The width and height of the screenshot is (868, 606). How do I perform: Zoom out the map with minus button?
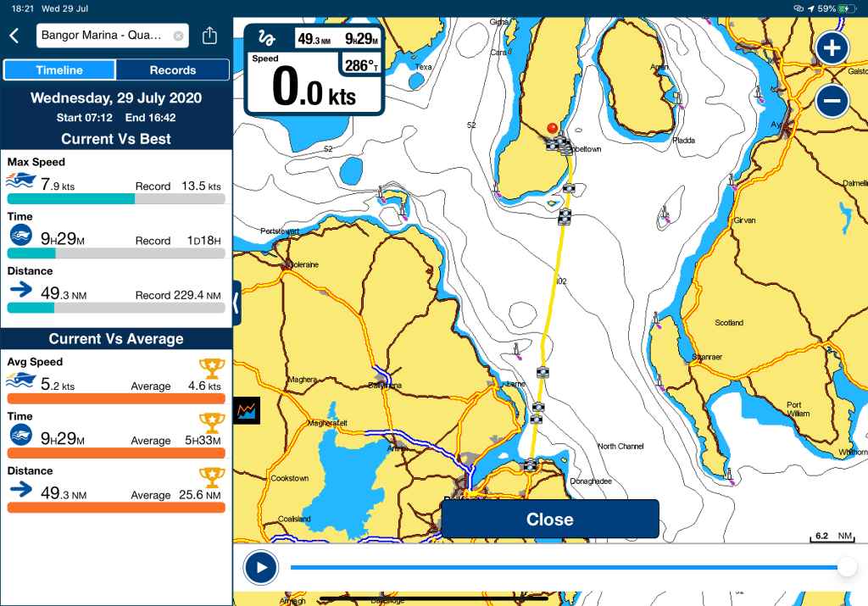(832, 102)
